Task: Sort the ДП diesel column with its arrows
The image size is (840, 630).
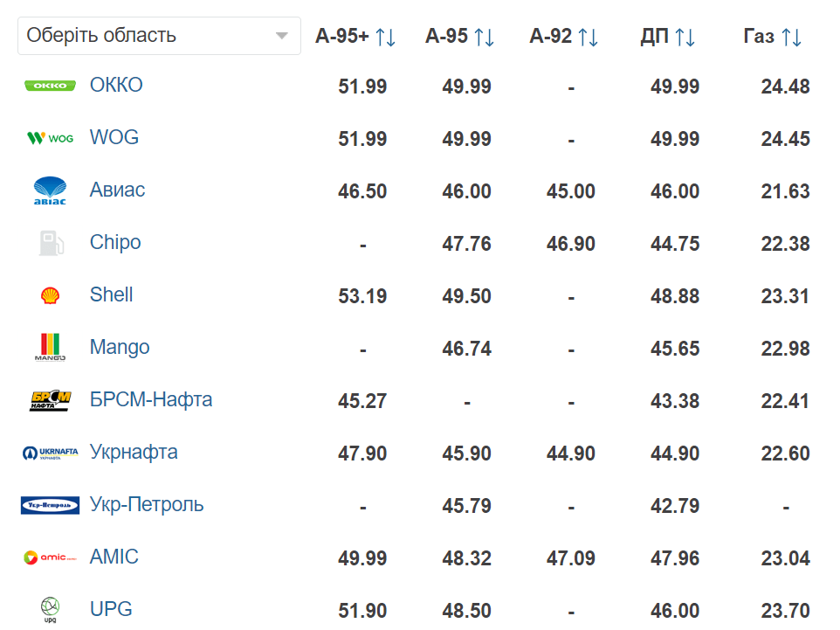Action: 685,37
